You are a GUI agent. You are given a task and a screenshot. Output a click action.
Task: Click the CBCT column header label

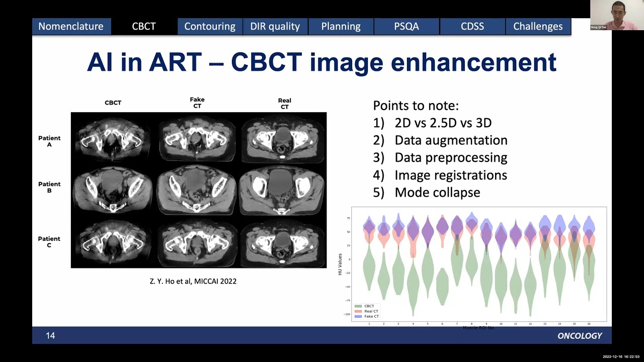click(113, 103)
